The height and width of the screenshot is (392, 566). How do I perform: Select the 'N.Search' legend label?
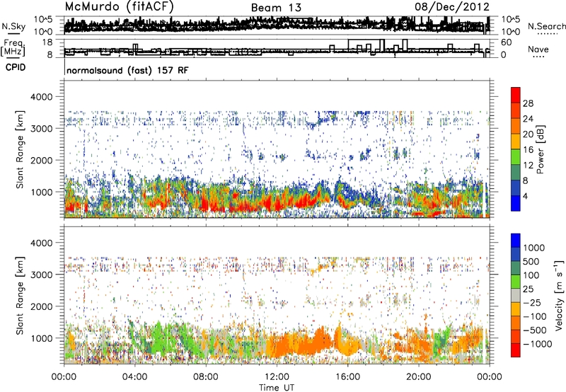click(546, 26)
